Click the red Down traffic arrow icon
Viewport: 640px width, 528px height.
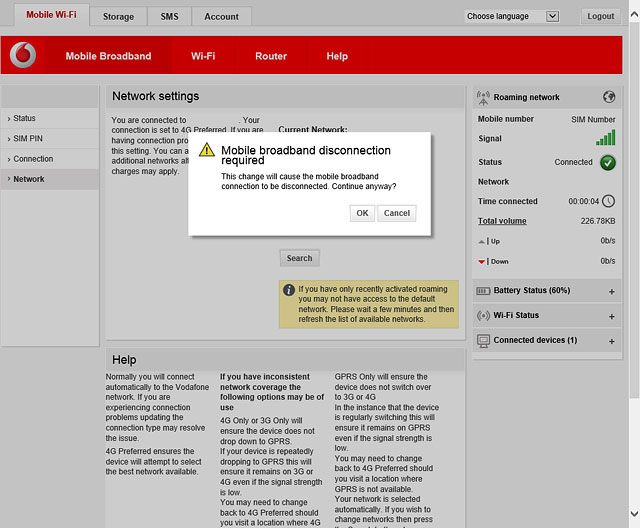coord(482,262)
